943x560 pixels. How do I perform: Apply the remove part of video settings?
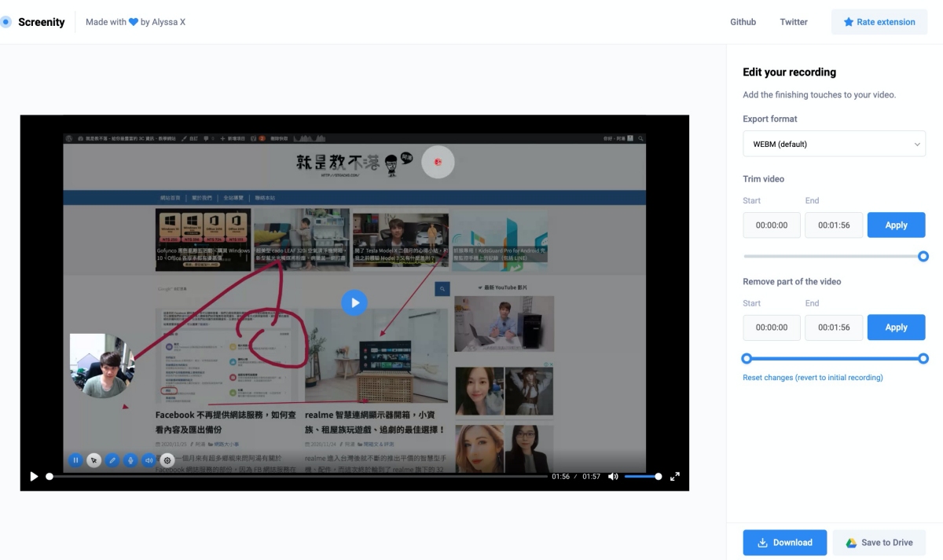click(x=896, y=328)
